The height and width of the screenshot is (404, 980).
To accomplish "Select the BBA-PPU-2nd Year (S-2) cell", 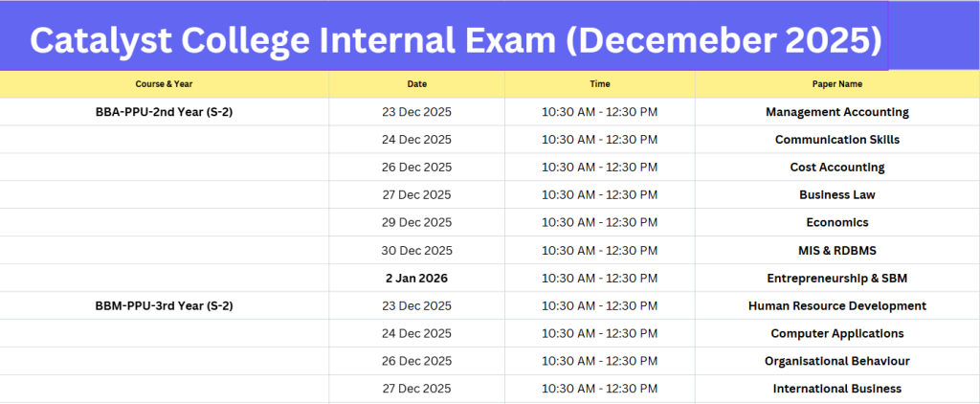I will 164,112.
